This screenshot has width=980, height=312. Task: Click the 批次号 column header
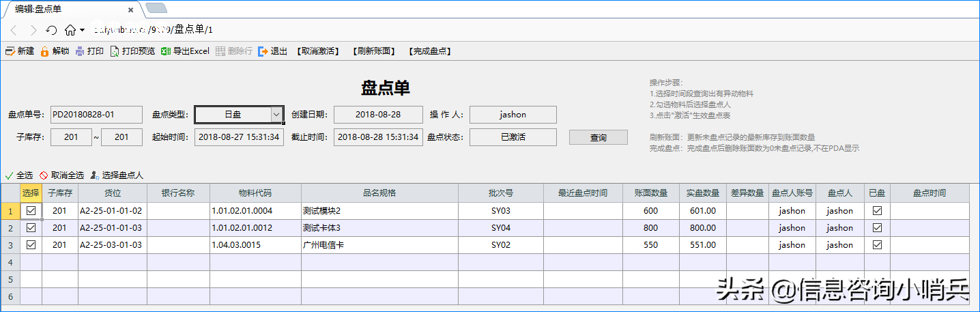[x=501, y=193]
